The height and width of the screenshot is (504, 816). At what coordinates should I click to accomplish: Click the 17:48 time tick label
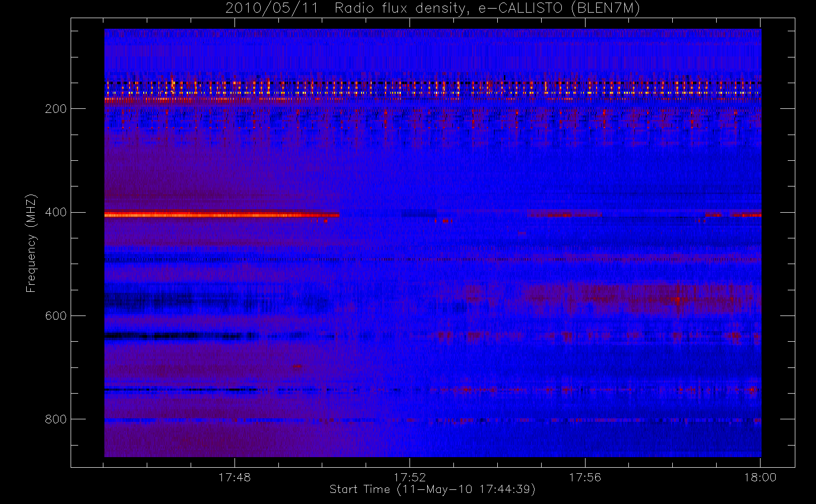235,477
